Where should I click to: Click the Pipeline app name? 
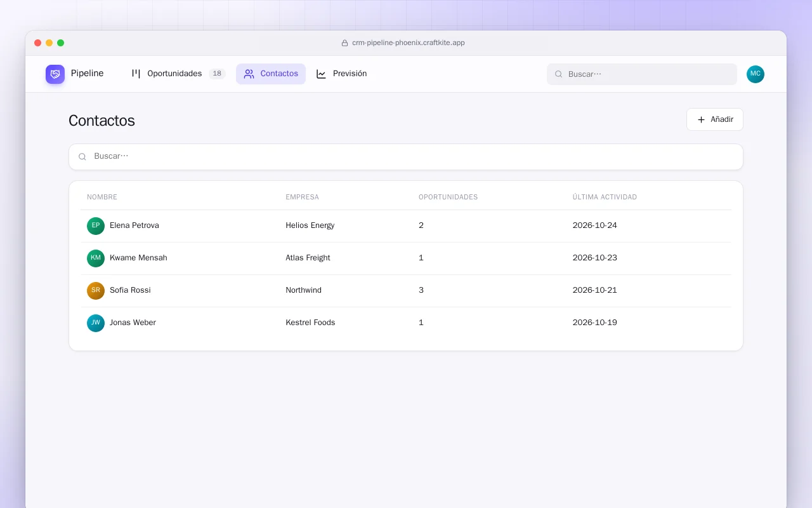(87, 74)
